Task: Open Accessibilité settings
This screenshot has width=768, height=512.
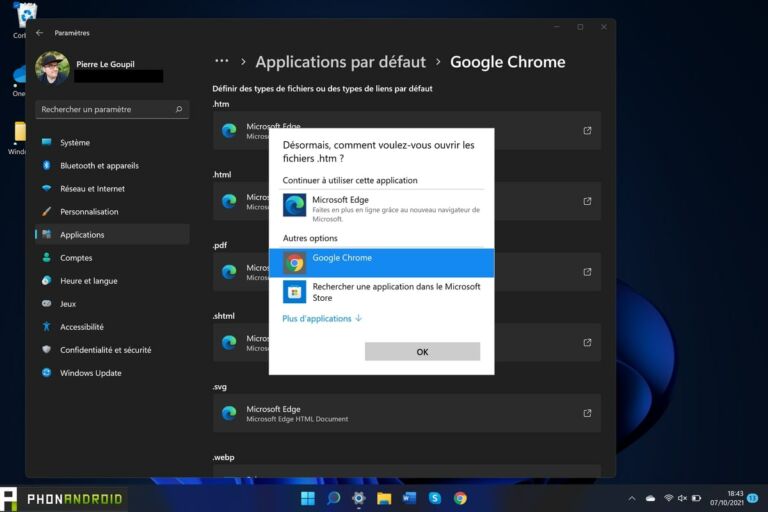Action: coord(112,327)
